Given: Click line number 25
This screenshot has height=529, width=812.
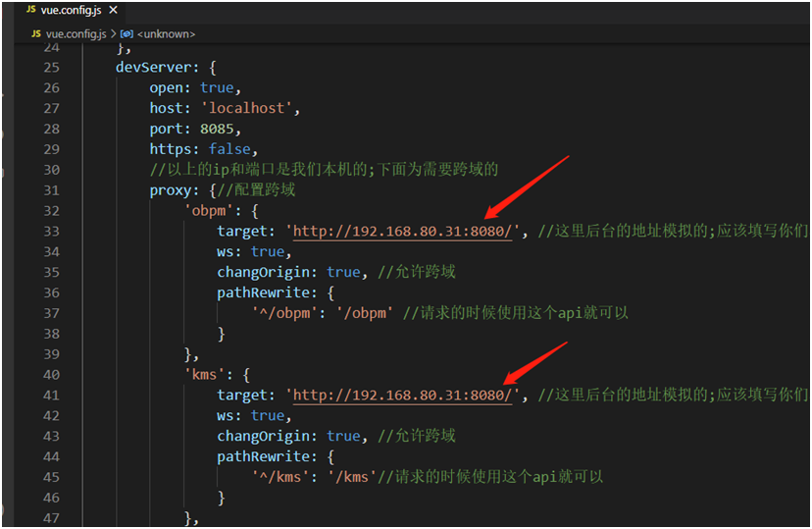Looking at the screenshot, I should tap(51, 68).
